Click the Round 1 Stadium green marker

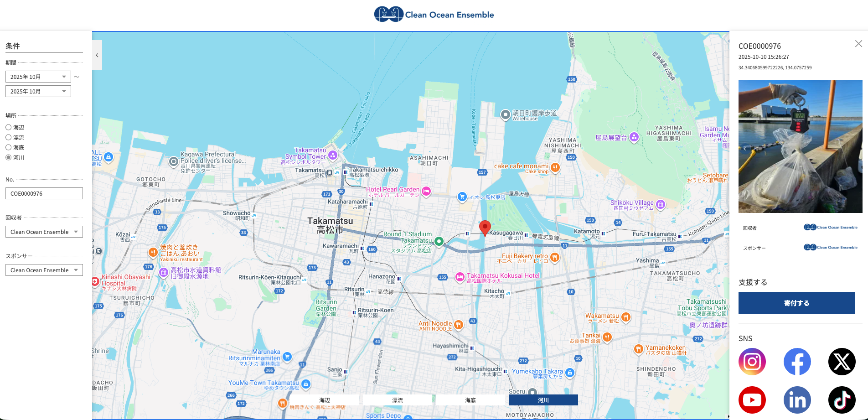point(439,241)
